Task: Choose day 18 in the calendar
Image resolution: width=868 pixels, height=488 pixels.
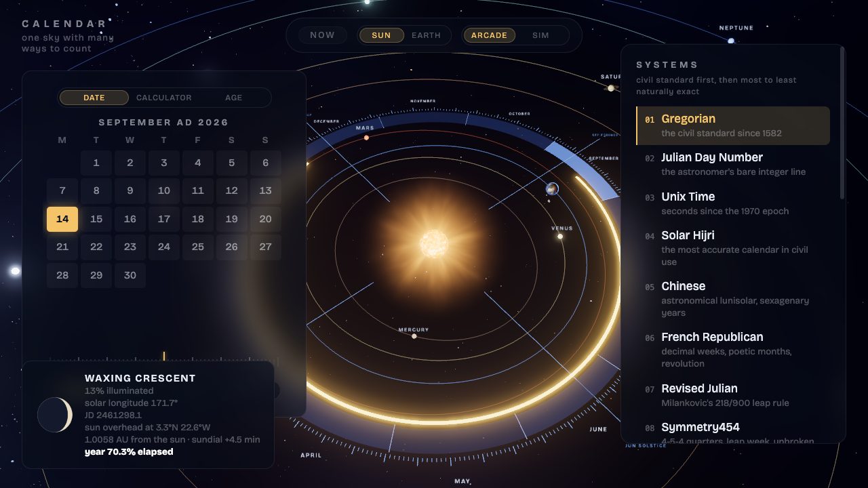Action: point(198,219)
